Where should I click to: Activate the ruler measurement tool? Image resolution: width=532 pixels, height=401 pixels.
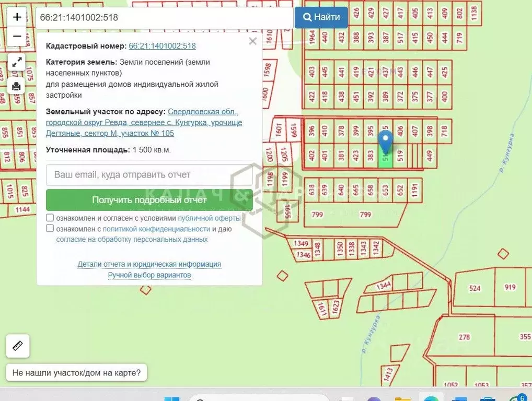click(18, 346)
